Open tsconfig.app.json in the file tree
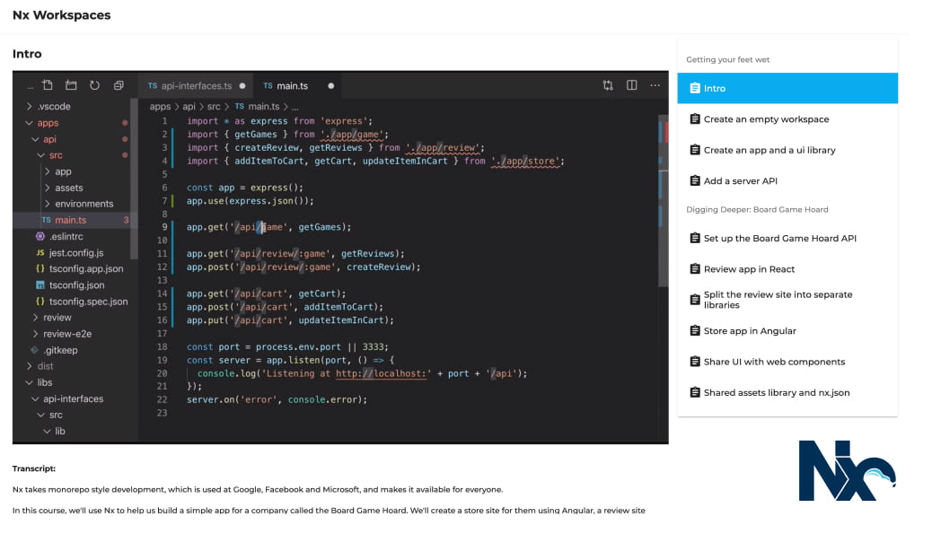 point(86,268)
